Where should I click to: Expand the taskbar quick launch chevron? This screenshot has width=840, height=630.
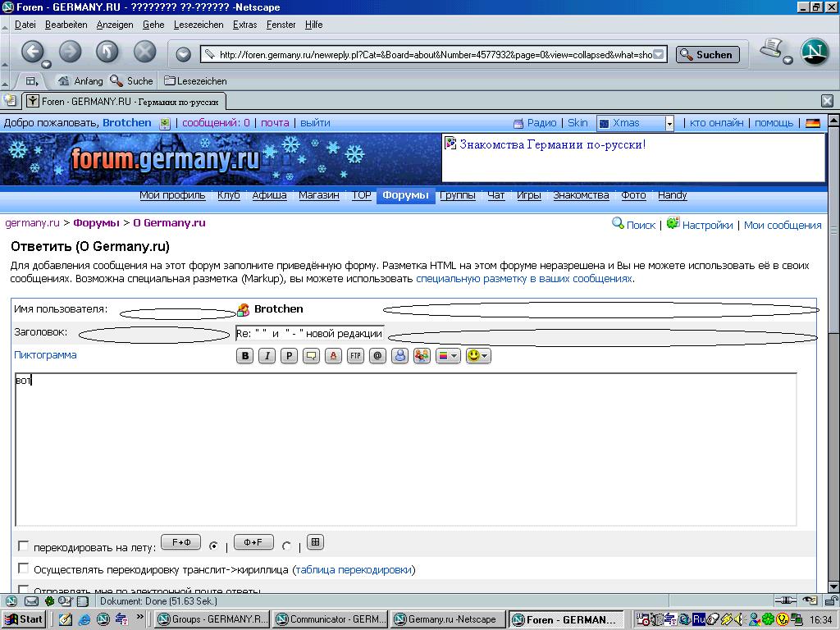(x=139, y=617)
